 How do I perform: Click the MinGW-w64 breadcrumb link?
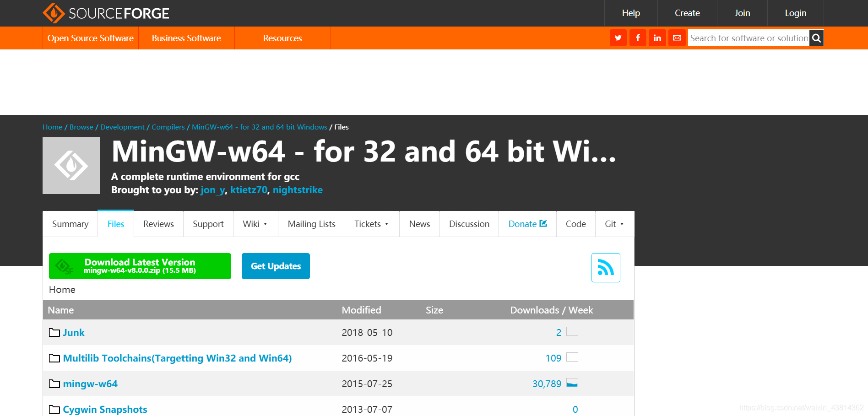[x=260, y=127]
